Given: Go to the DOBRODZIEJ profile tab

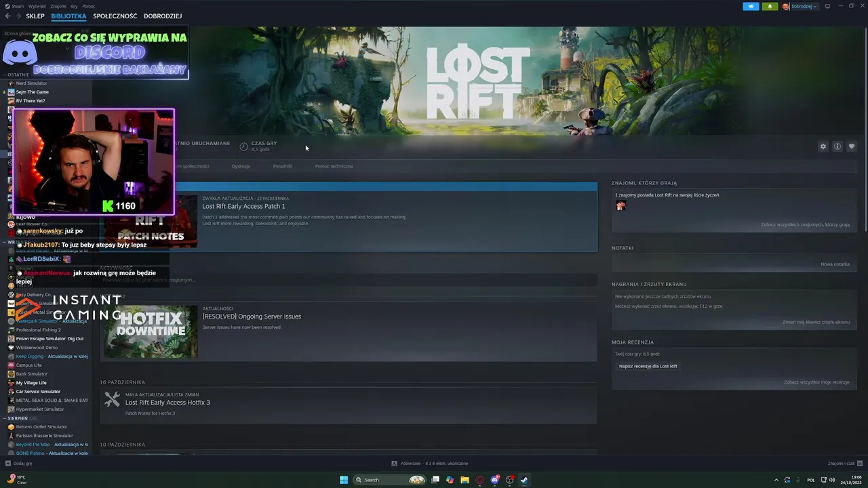Looking at the screenshot, I should point(163,16).
